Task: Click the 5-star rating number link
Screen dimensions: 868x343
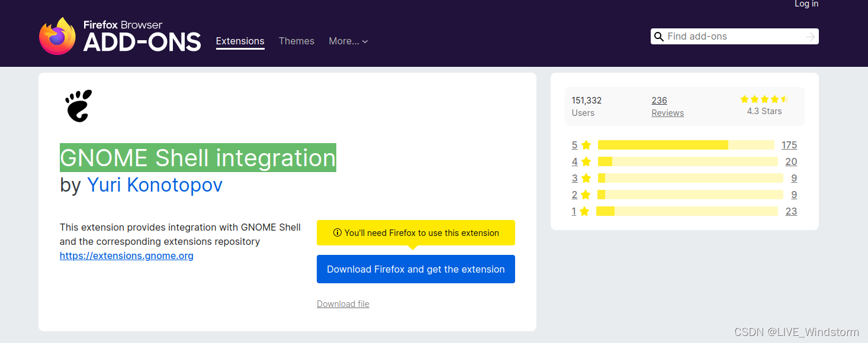Action: click(574, 145)
